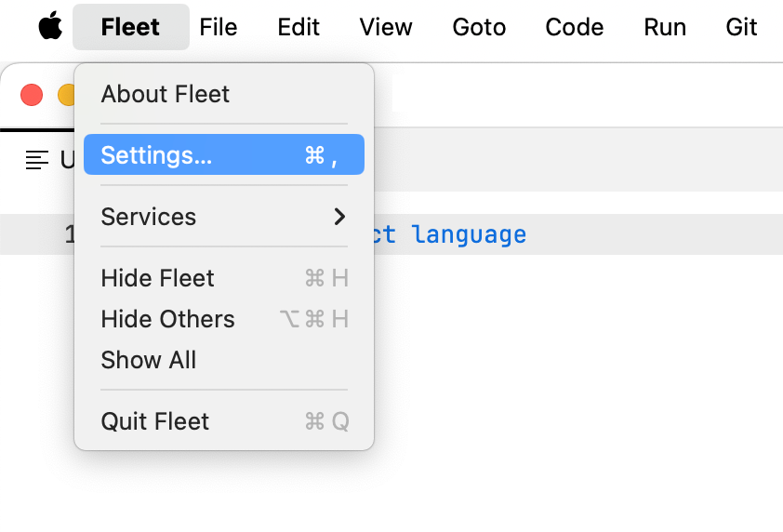Click the red window close button

32,95
